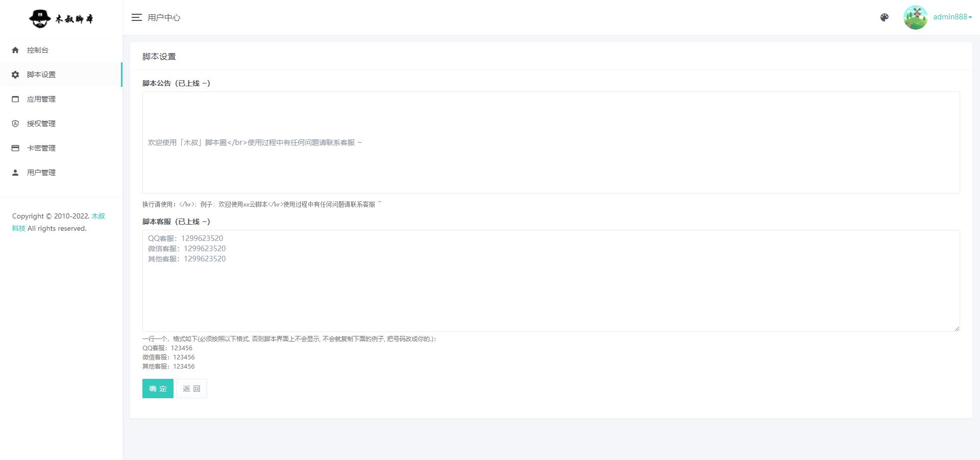Click the home icon beside 控制台

coord(15,50)
